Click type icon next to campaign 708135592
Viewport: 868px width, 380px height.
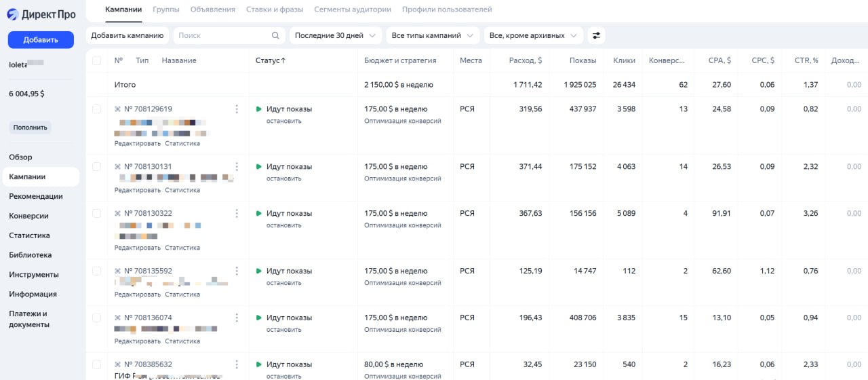tap(118, 271)
